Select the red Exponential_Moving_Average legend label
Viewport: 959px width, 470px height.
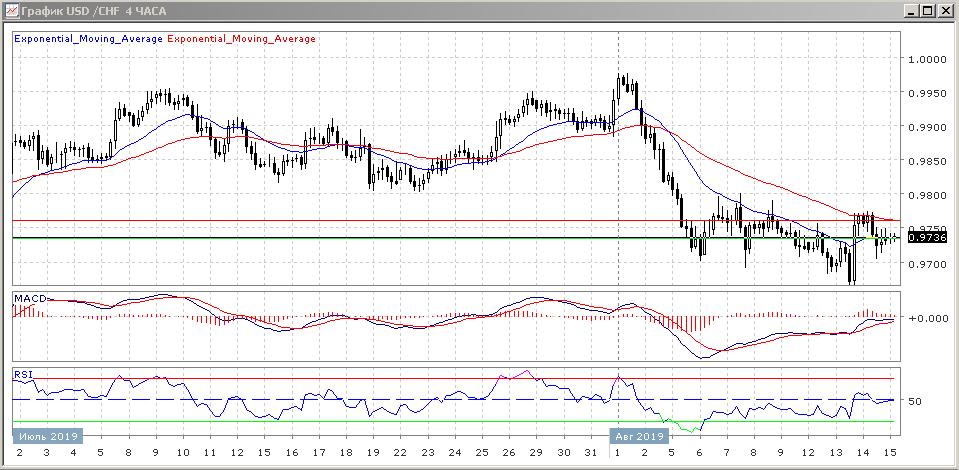click(240, 39)
